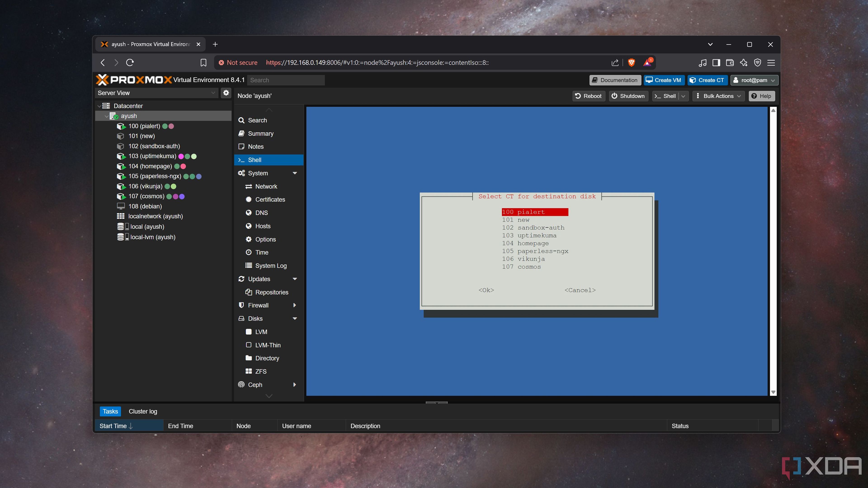This screenshot has width=868, height=488.
Task: Switch to the Cluster log tab
Action: 143,411
